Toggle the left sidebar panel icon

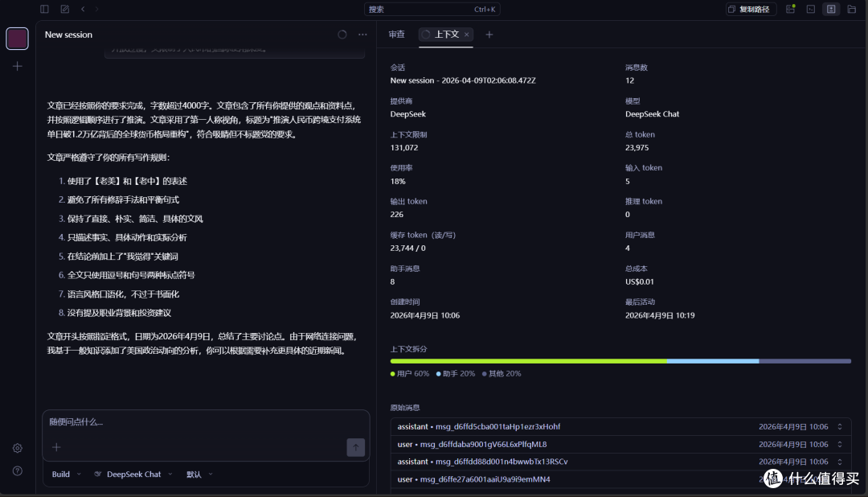(44, 9)
